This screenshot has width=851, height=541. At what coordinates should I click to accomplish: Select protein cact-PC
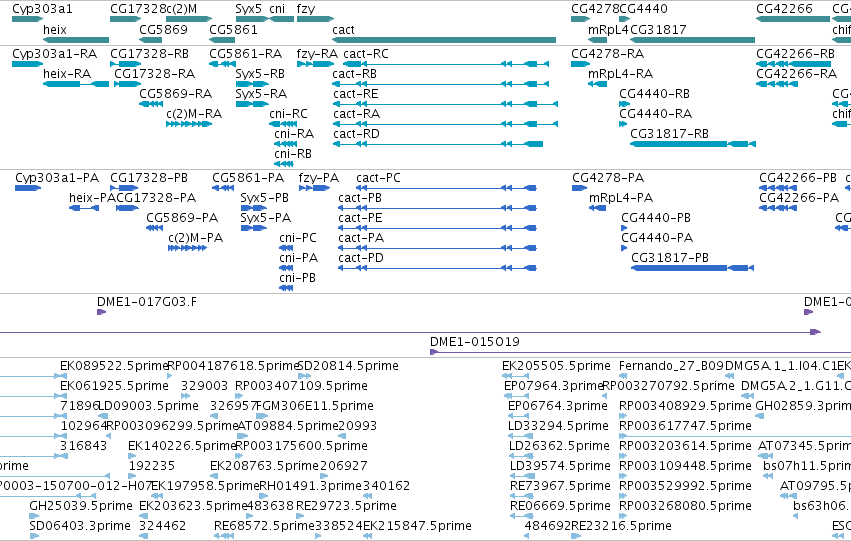pyautogui.click(x=378, y=178)
